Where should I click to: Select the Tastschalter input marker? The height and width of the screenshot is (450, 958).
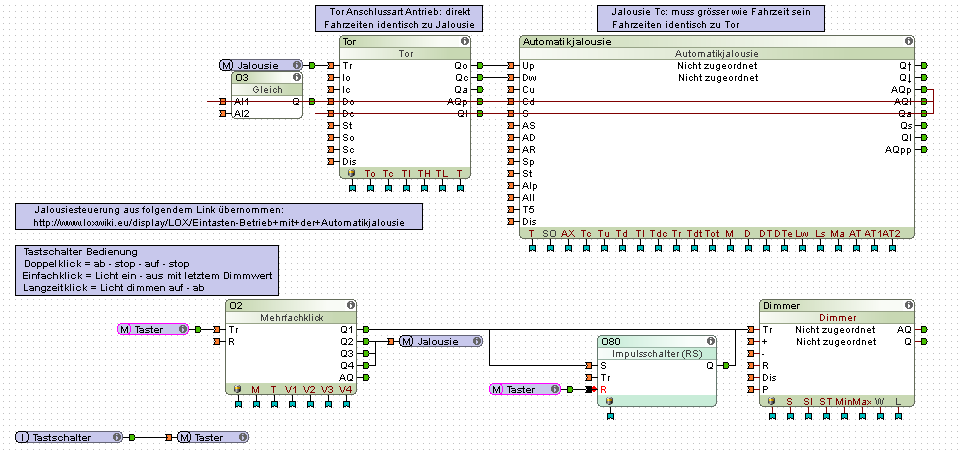click(69, 437)
